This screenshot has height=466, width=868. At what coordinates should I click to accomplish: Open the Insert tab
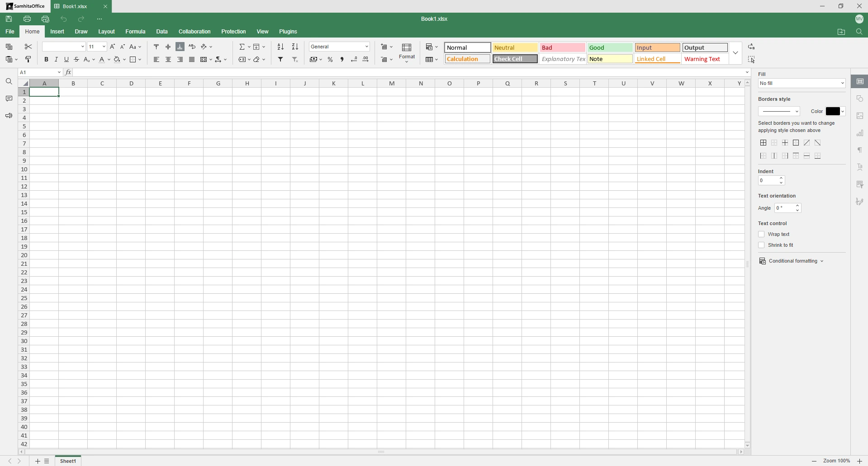[x=57, y=32]
